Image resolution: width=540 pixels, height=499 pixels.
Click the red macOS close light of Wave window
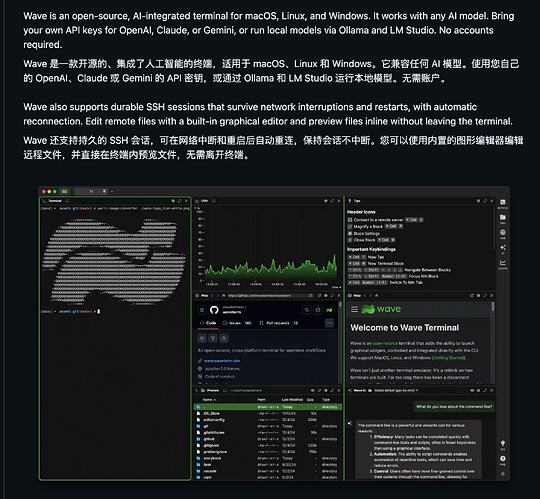point(44,191)
